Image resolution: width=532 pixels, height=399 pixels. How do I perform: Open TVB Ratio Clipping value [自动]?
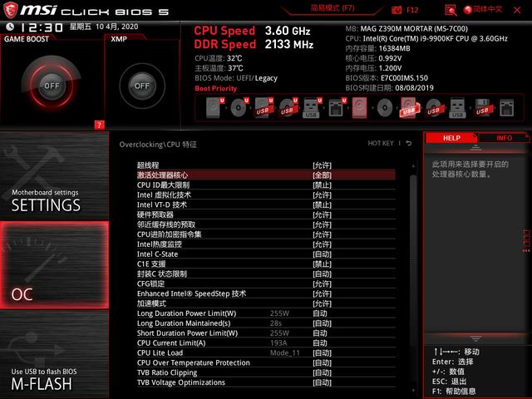(322, 372)
